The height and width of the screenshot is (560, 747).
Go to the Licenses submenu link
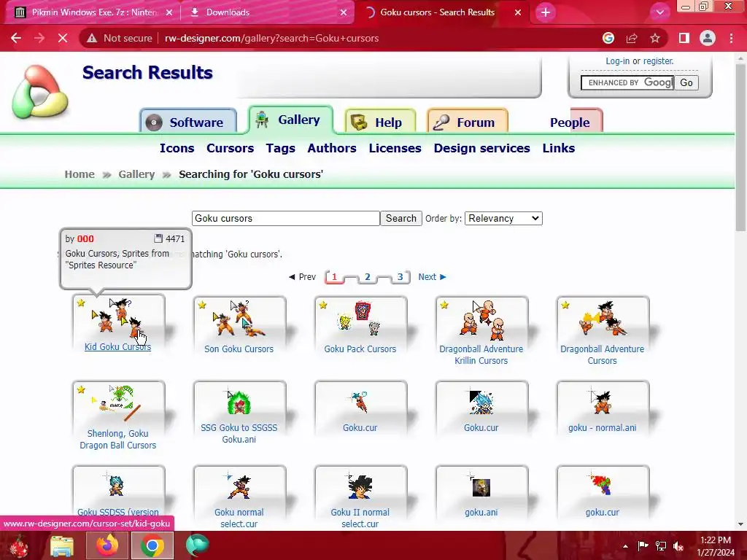(x=395, y=148)
